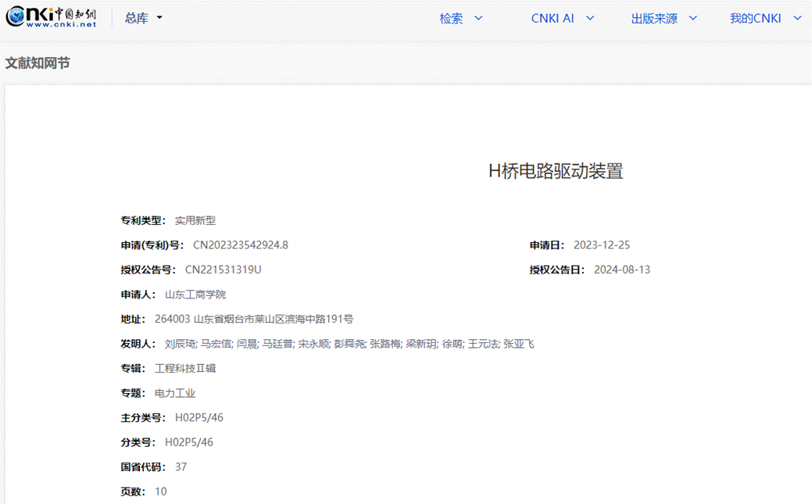Open applicant 山东工商学院 link
The width and height of the screenshot is (812, 504).
(x=195, y=295)
